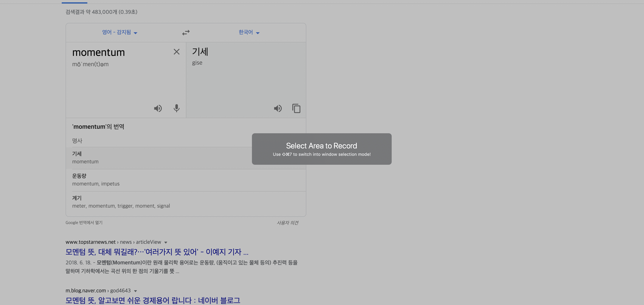Start voice input with microphone
Viewport: 644px width, 305px height.
tap(176, 108)
